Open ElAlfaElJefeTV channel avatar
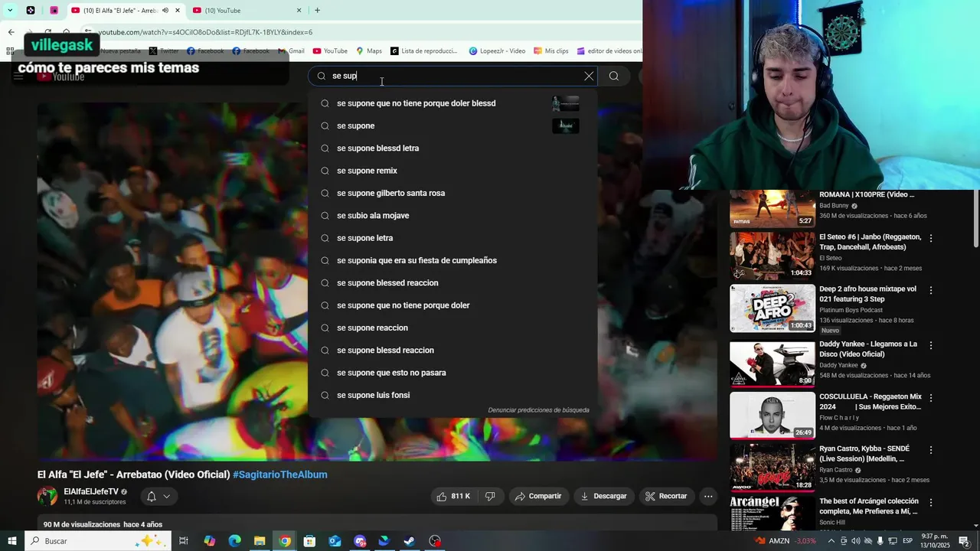The width and height of the screenshot is (980, 551). click(x=47, y=496)
